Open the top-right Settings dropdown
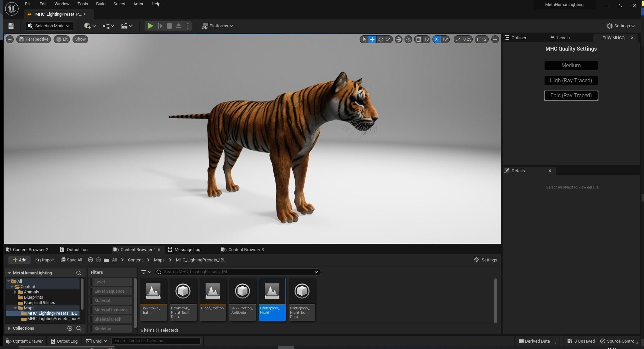 click(621, 26)
